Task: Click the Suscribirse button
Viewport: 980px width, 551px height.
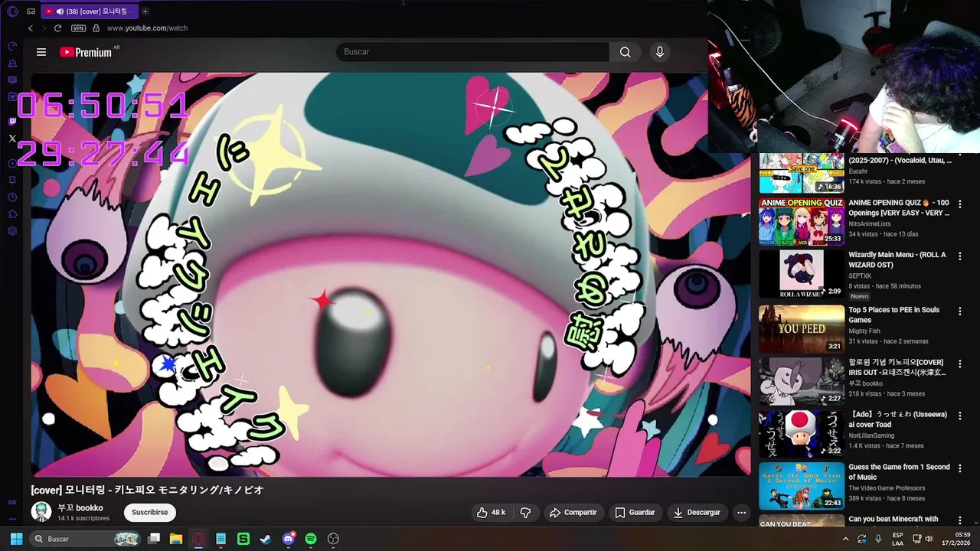Action: tap(149, 512)
